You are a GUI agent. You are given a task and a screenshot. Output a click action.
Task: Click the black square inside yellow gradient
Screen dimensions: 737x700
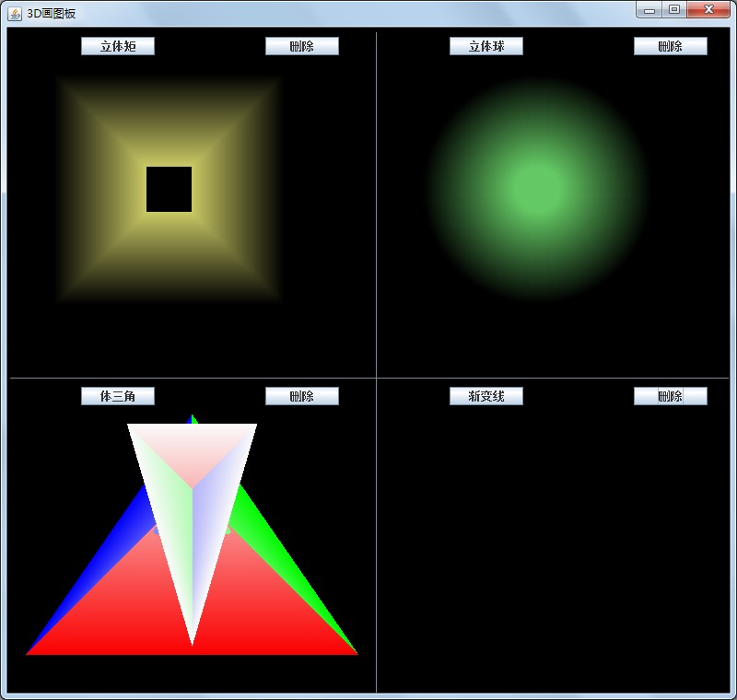169,189
